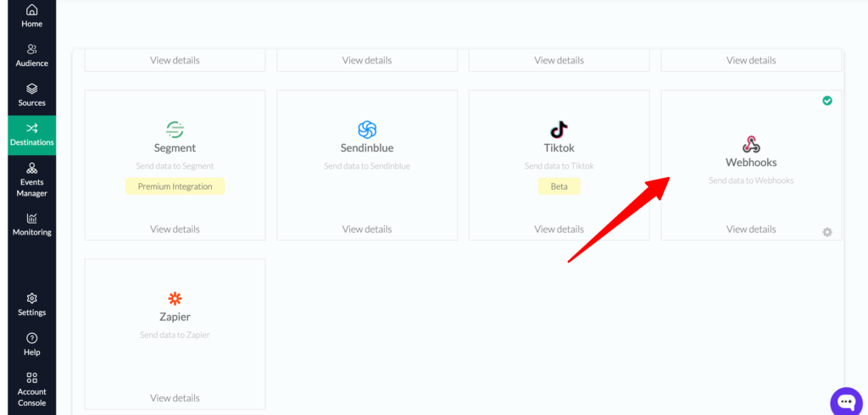Viewport: 868px width, 415px height.
Task: Go to Monitoring menu label
Action: point(31,232)
